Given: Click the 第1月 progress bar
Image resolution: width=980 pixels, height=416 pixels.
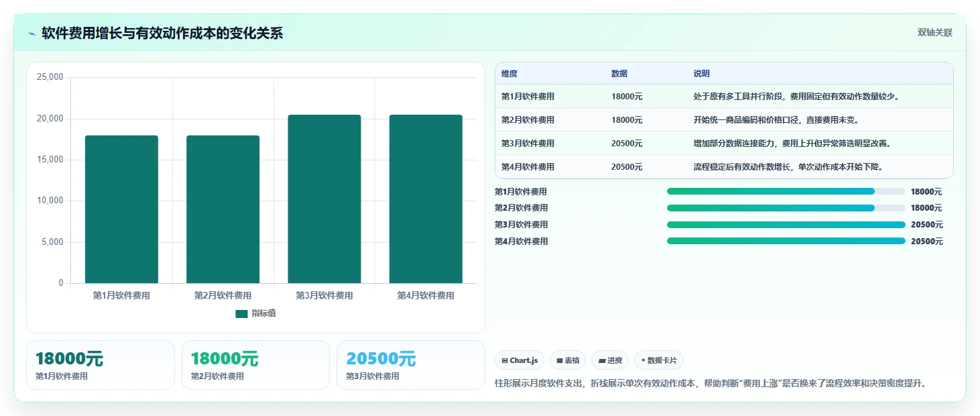Looking at the screenshot, I should click(x=786, y=191).
